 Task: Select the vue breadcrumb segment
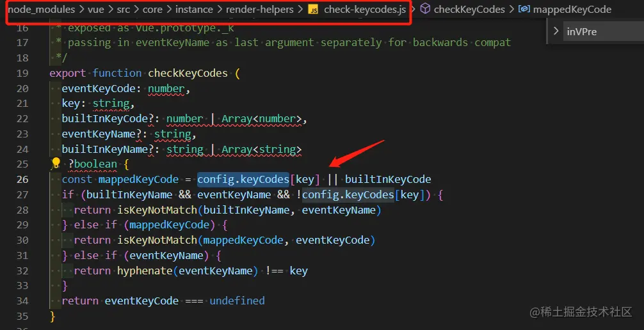95,10
